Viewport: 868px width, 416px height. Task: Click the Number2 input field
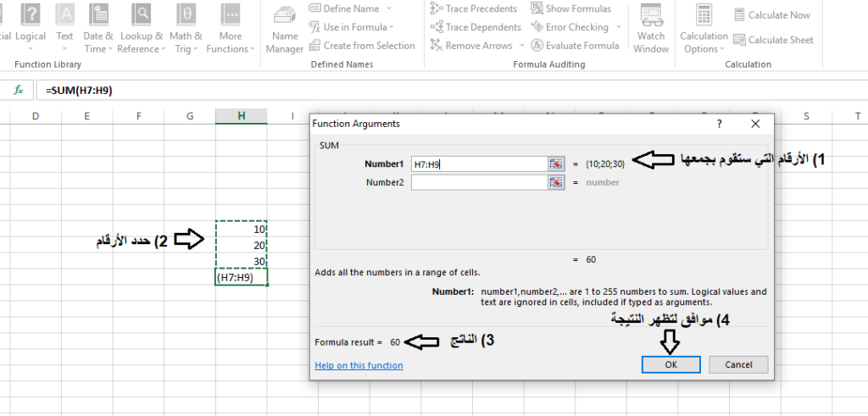tap(480, 182)
